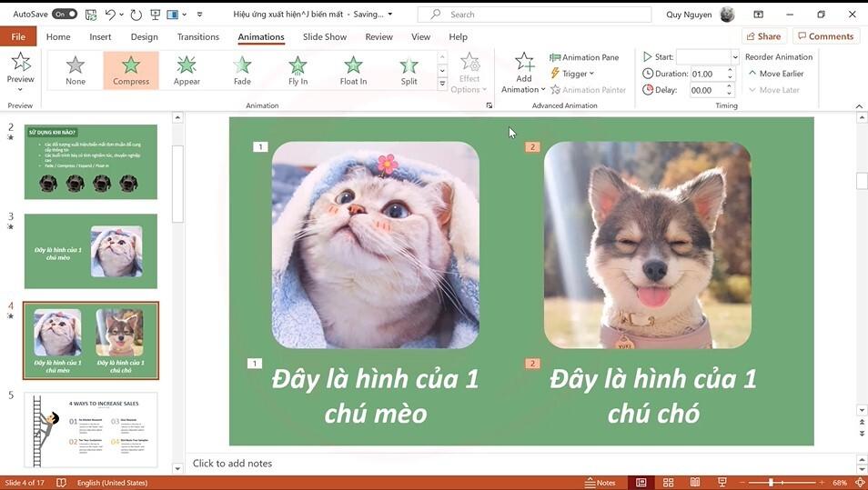This screenshot has width=868, height=490.
Task: Open Effect Options dropdown
Action: [x=469, y=73]
